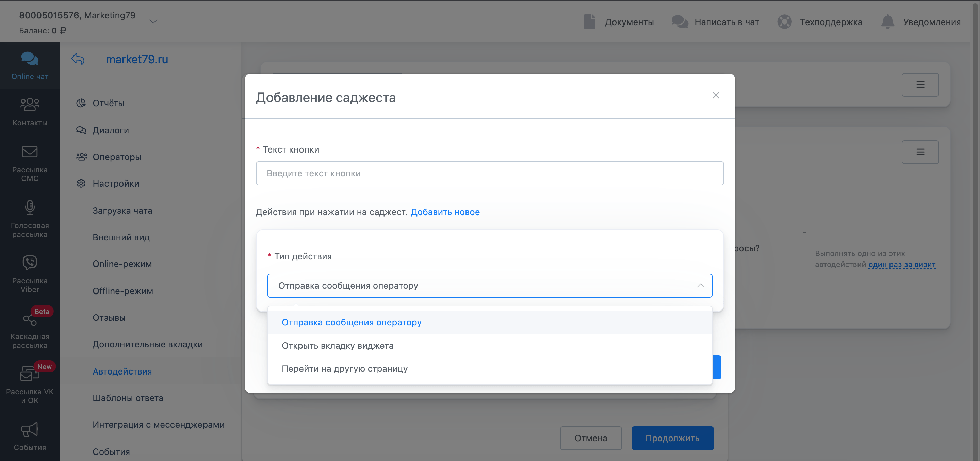Select Открыть вкладку виджета option
This screenshot has width=980, height=461.
pyautogui.click(x=338, y=346)
